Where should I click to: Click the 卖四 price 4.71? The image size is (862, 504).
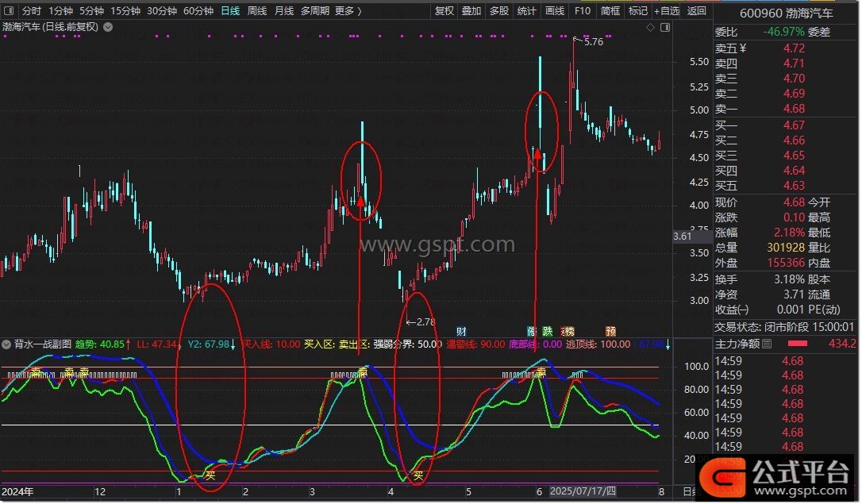pos(794,63)
